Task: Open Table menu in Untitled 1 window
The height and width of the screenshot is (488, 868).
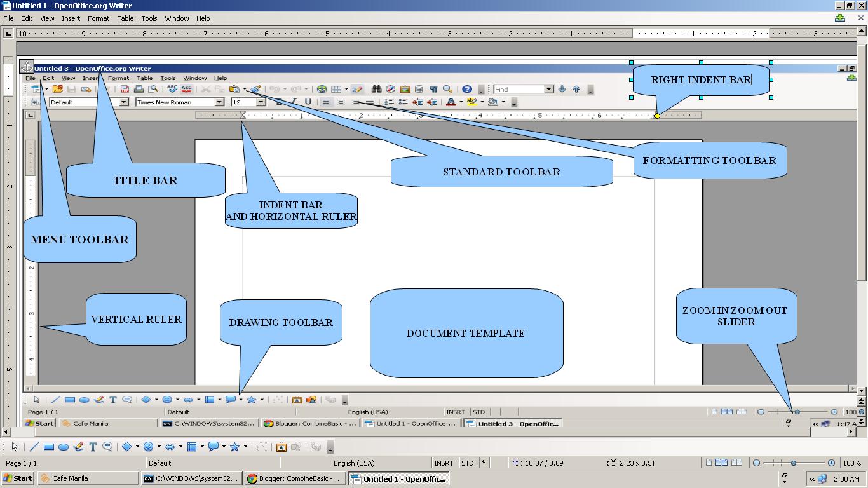Action: [125, 18]
